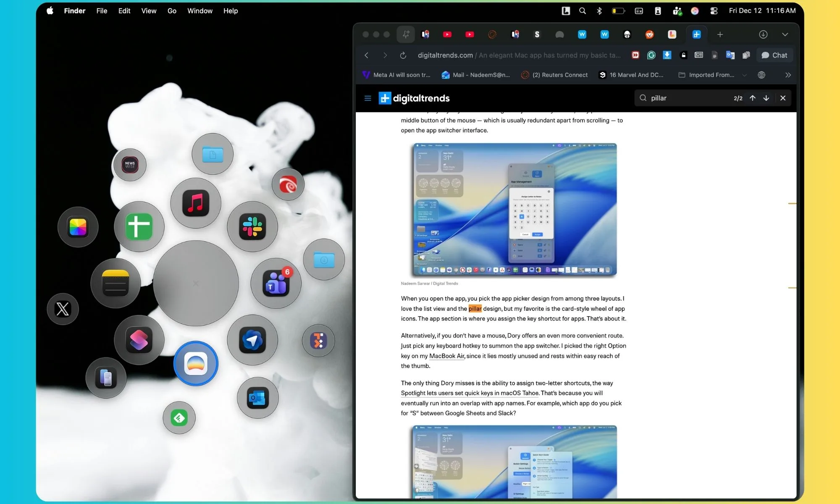Viewport: 840px width, 504px height.
Task: Click the pillar find-in-page search field
Action: pos(689,98)
